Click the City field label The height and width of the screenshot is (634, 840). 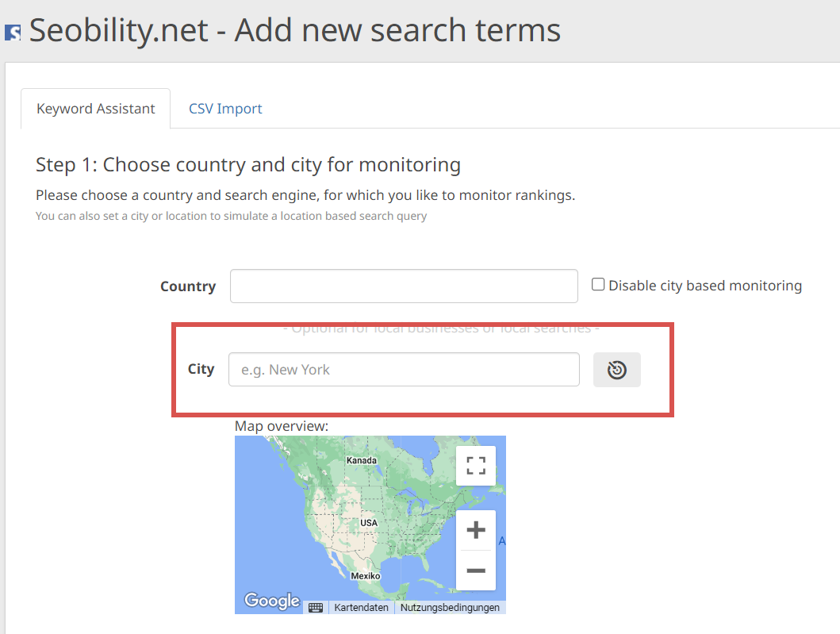(201, 369)
